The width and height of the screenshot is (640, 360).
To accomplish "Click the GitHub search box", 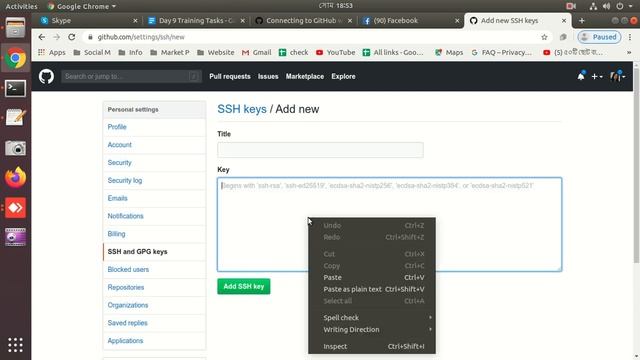I will click(131, 76).
